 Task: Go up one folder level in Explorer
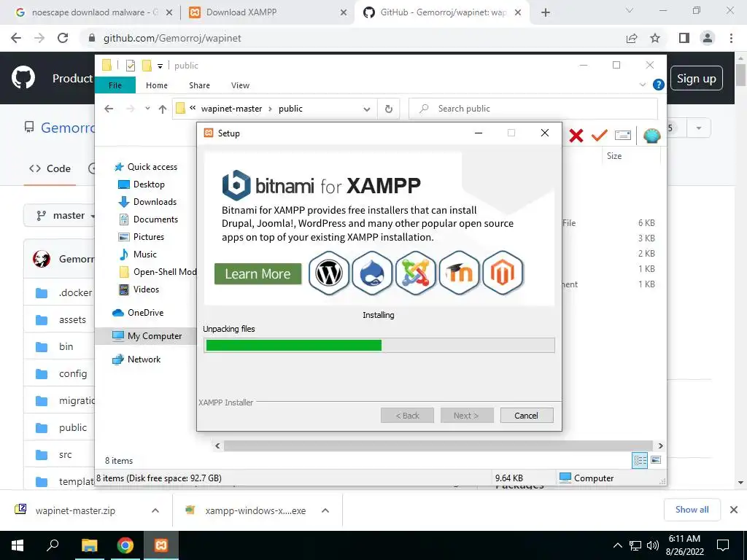163,109
